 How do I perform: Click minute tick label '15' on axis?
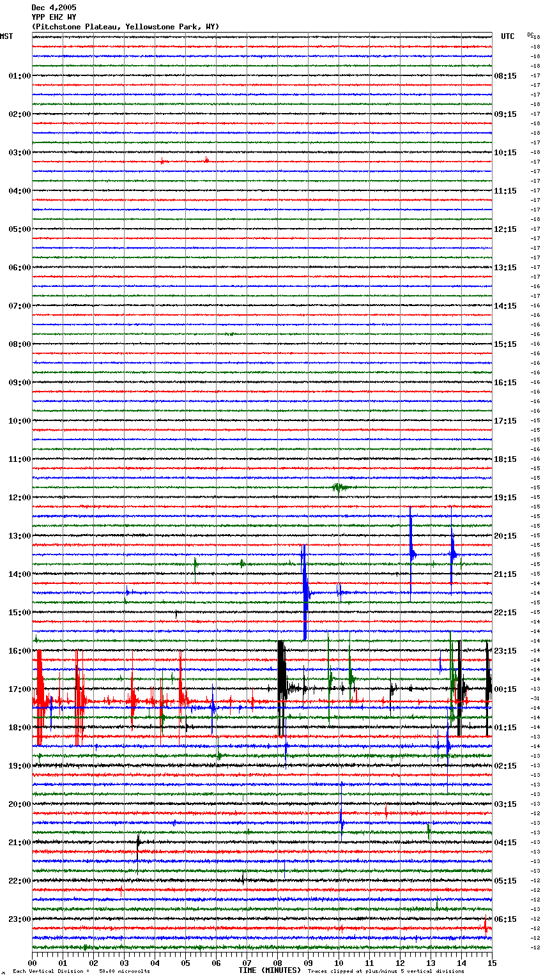[492, 963]
